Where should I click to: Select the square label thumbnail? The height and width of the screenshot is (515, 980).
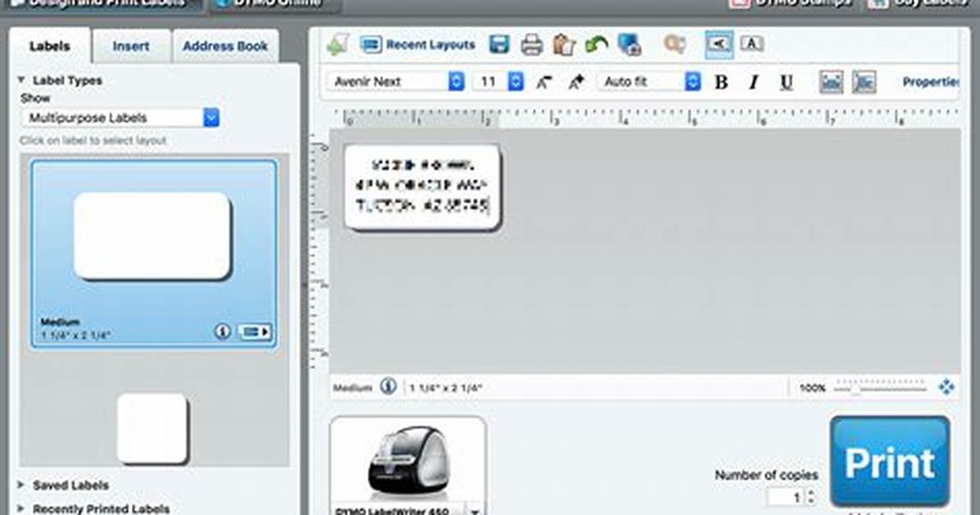pyautogui.click(x=152, y=428)
